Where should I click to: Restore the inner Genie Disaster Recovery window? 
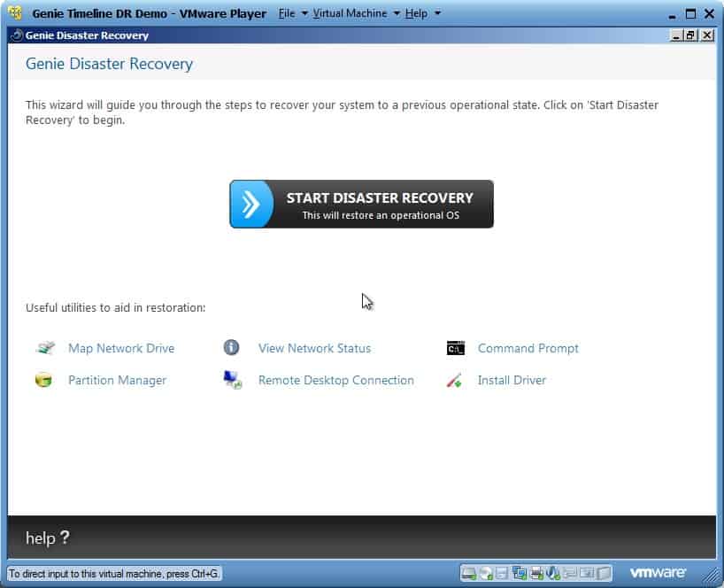tap(690, 35)
